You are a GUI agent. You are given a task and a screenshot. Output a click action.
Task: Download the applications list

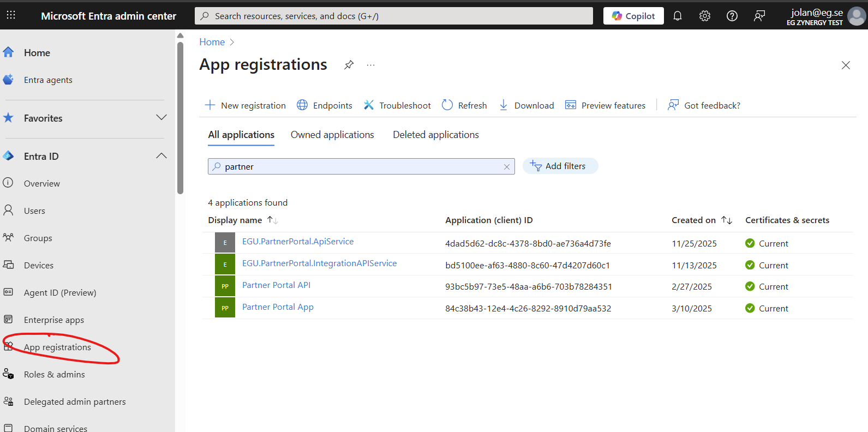[526, 105]
